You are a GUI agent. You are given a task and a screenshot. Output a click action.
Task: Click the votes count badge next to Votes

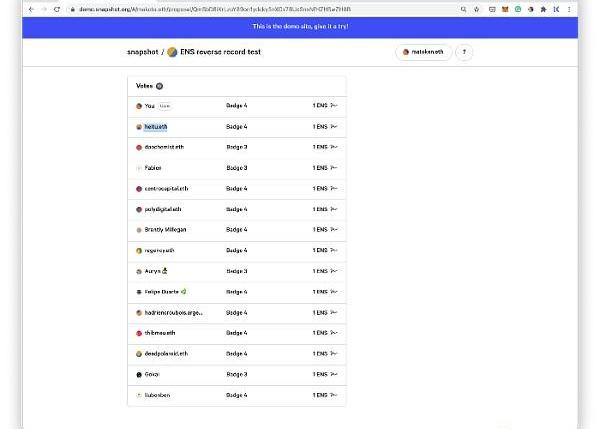(159, 86)
